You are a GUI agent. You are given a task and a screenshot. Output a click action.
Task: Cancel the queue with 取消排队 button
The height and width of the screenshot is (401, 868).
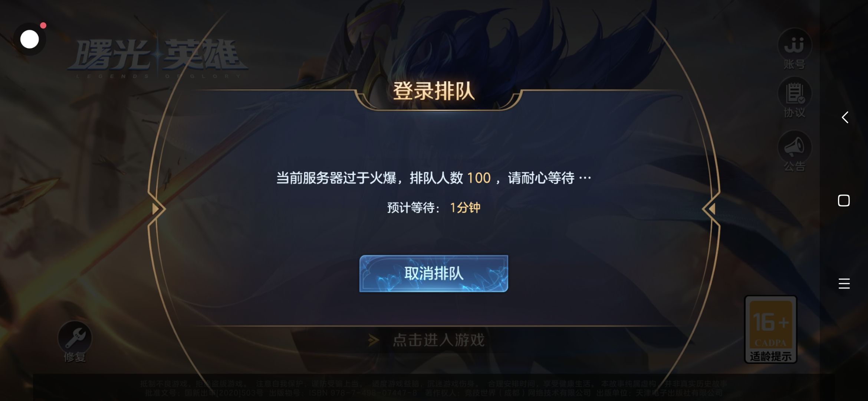[434, 273]
